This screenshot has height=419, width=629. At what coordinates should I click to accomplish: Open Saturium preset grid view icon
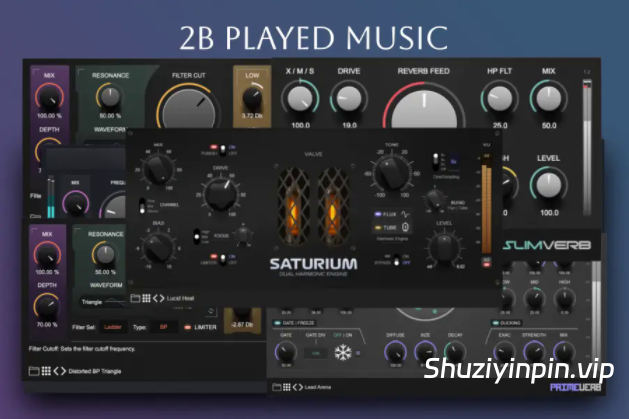pos(146,298)
